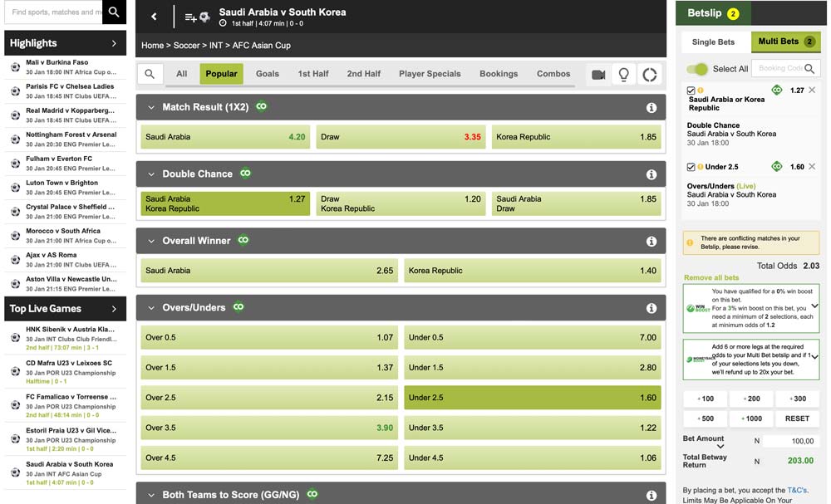Uncheck the Saudi Arabia or Korea Republic bet
831x504 pixels.
click(691, 91)
